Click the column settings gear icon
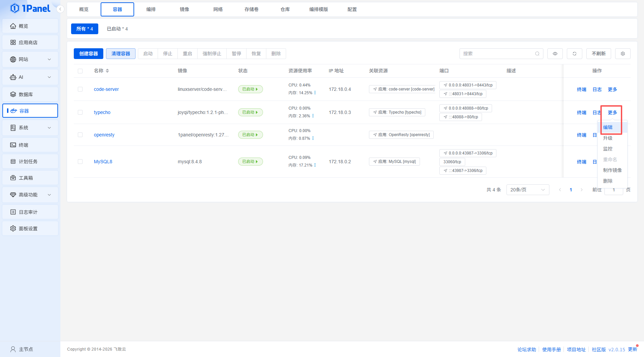Image resolution: width=644 pixels, height=357 pixels. click(x=623, y=54)
